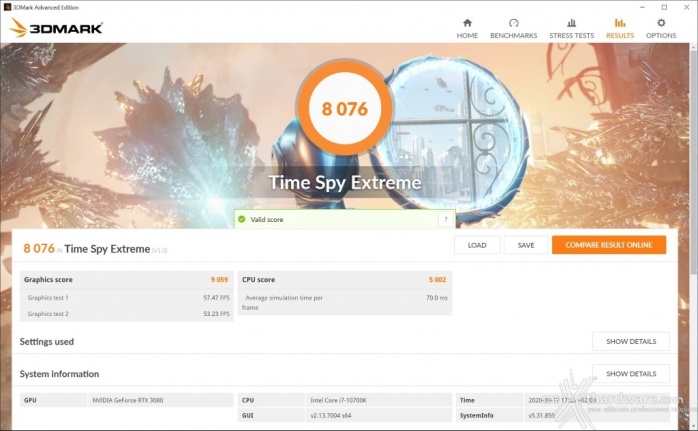Select Graphics test 2 row
The height and width of the screenshot is (431, 698).
point(127,313)
